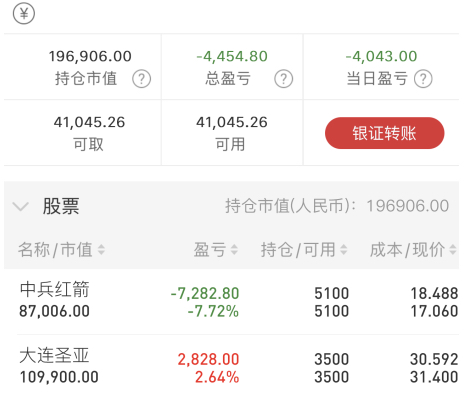Select the -4,454.80 总盈亏 value
Viewport: 472px width, 394px height.
click(x=232, y=56)
